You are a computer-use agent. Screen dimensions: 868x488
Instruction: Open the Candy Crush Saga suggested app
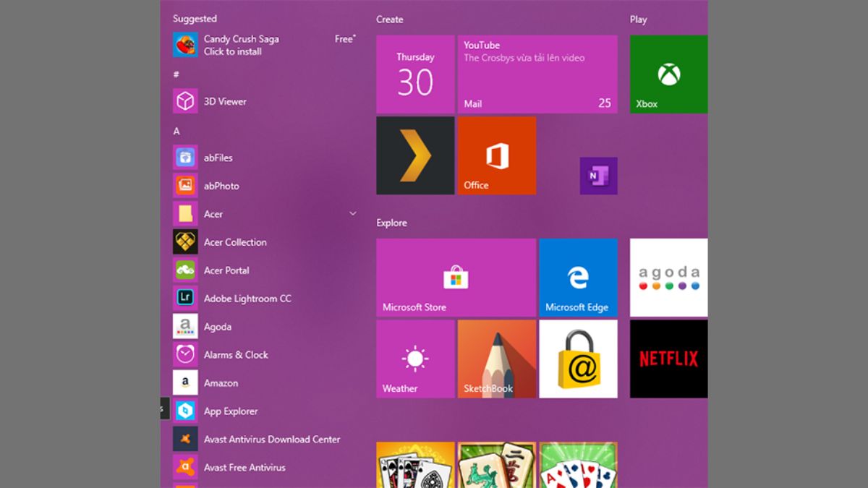tap(265, 45)
